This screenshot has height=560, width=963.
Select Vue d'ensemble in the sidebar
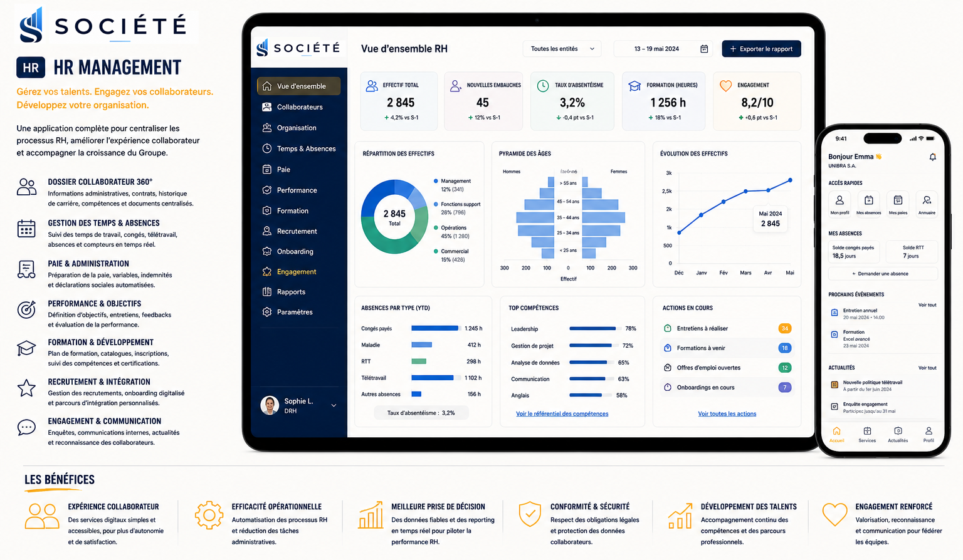point(299,86)
